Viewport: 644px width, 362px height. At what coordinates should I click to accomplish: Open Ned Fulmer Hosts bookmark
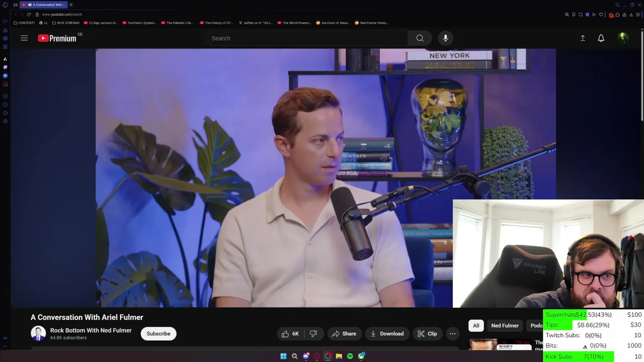(x=371, y=23)
